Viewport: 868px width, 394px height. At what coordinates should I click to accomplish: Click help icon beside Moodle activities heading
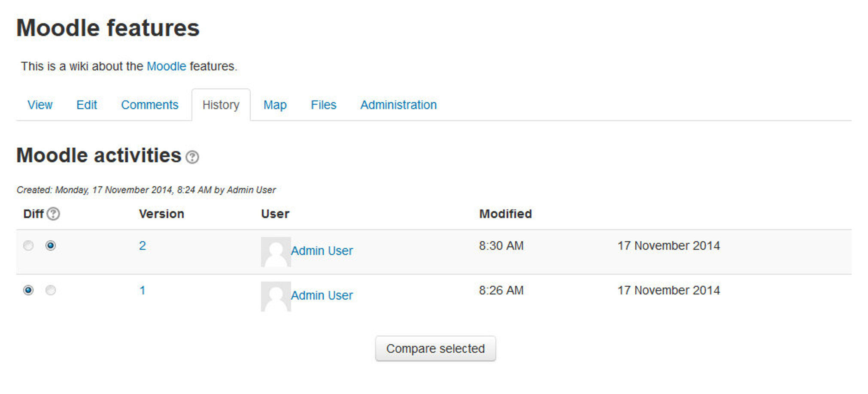click(x=192, y=157)
